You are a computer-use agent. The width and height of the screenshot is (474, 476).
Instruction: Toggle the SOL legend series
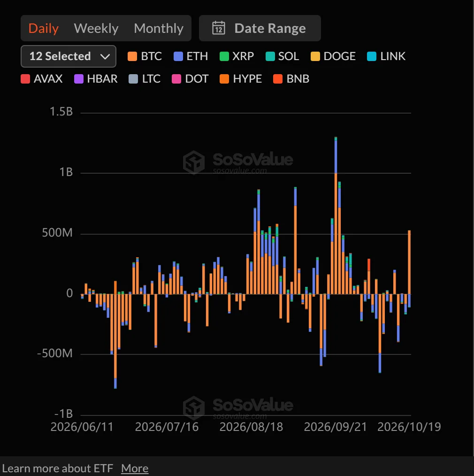pyautogui.click(x=282, y=56)
